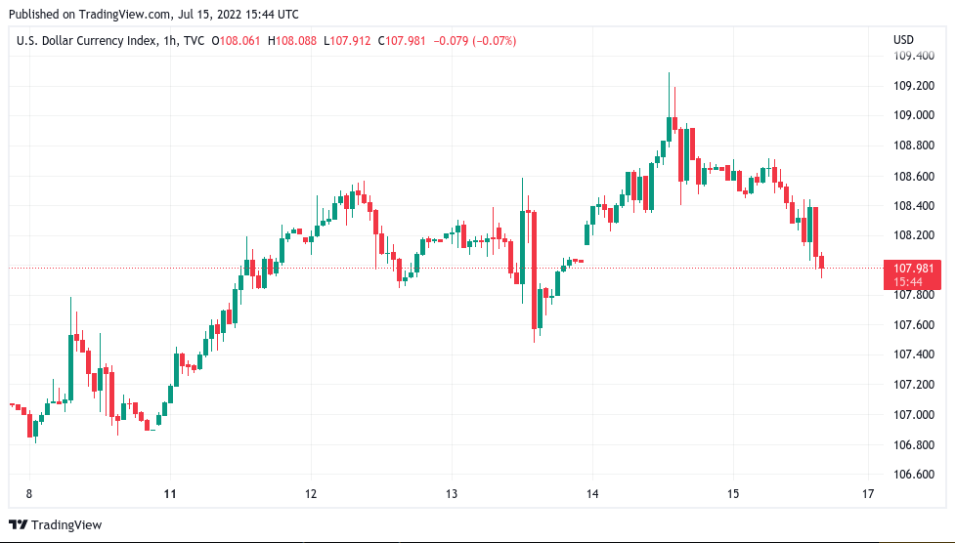The image size is (955, 543).
Task: Click the TradingView brand name text
Action: click(66, 525)
